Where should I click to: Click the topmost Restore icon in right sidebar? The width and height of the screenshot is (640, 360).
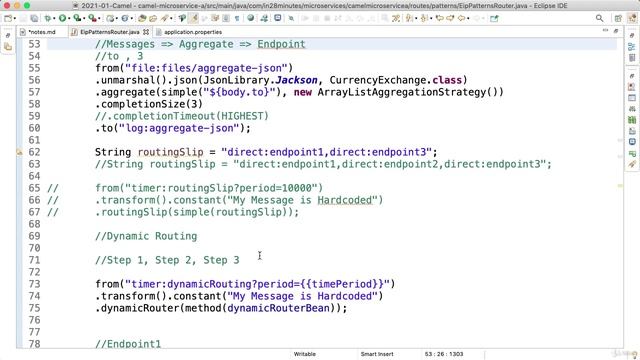click(x=632, y=36)
